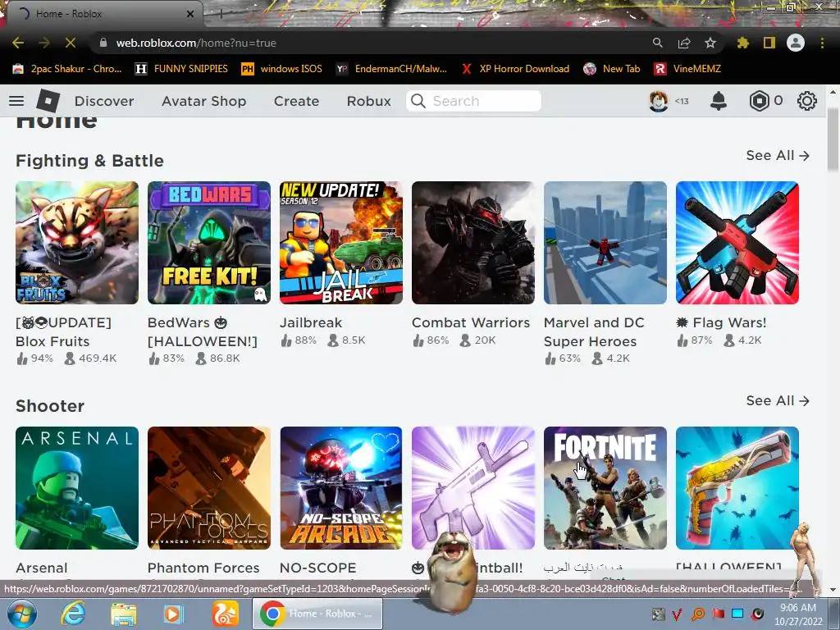Click the red V tray icon

(x=677, y=614)
